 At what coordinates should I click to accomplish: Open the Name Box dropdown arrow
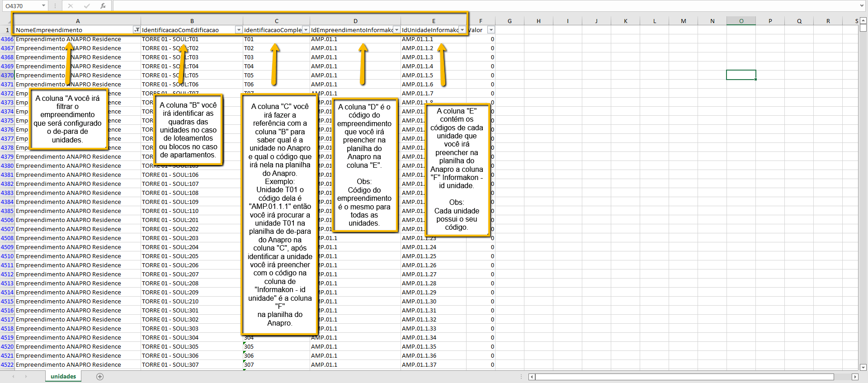(44, 6)
